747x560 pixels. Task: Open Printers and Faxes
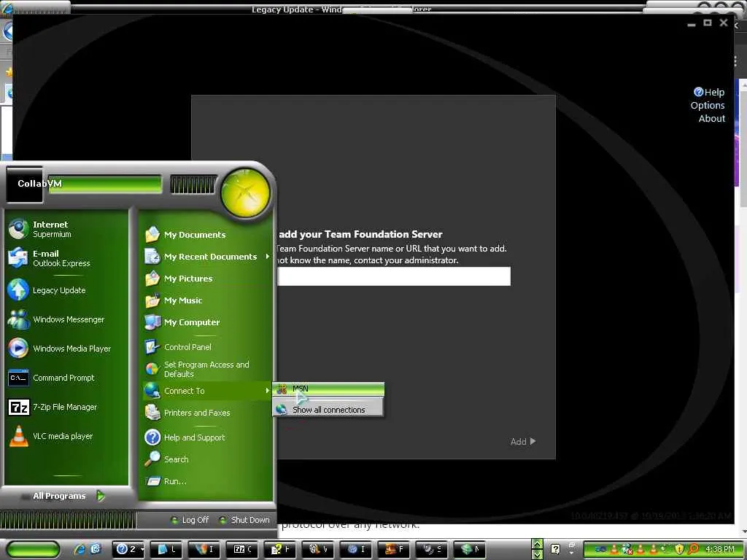coord(206,413)
